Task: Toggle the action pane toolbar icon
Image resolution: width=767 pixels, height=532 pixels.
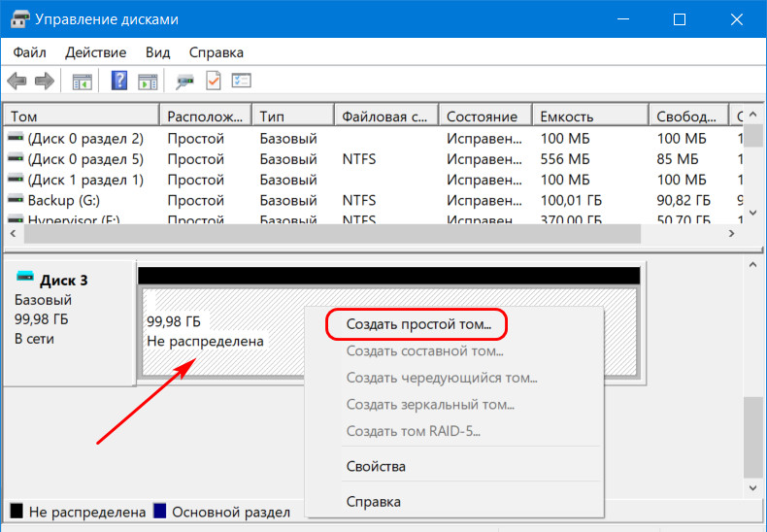Action: click(x=148, y=82)
